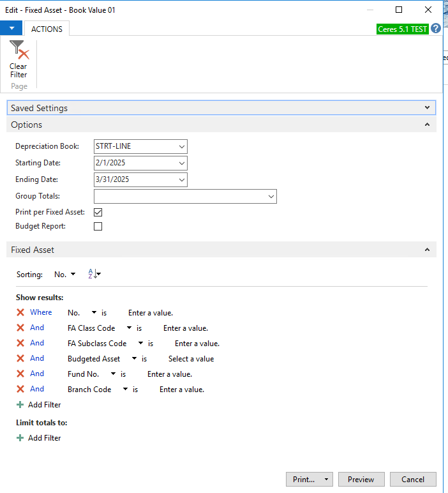Open the Depreciation Book dropdown
The image size is (448, 493).
[182, 146]
